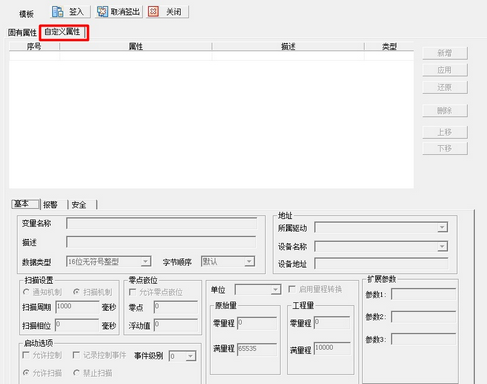
Task: Click the 属性 column header
Action: (136, 46)
